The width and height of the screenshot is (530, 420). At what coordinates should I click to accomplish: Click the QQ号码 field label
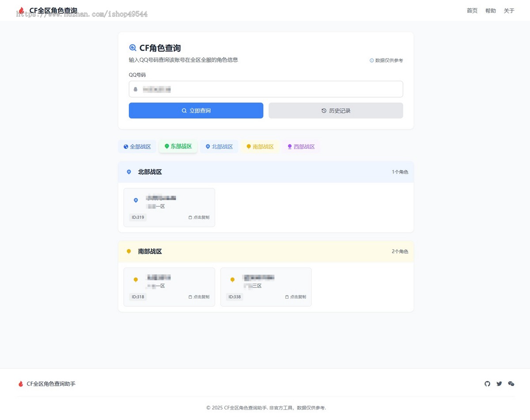[137, 75]
